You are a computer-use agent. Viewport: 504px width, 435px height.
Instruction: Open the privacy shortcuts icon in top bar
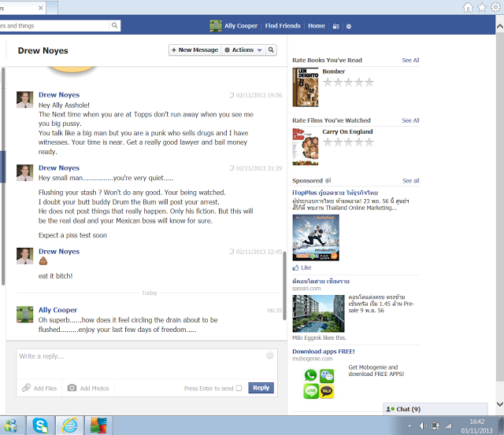pos(336,26)
